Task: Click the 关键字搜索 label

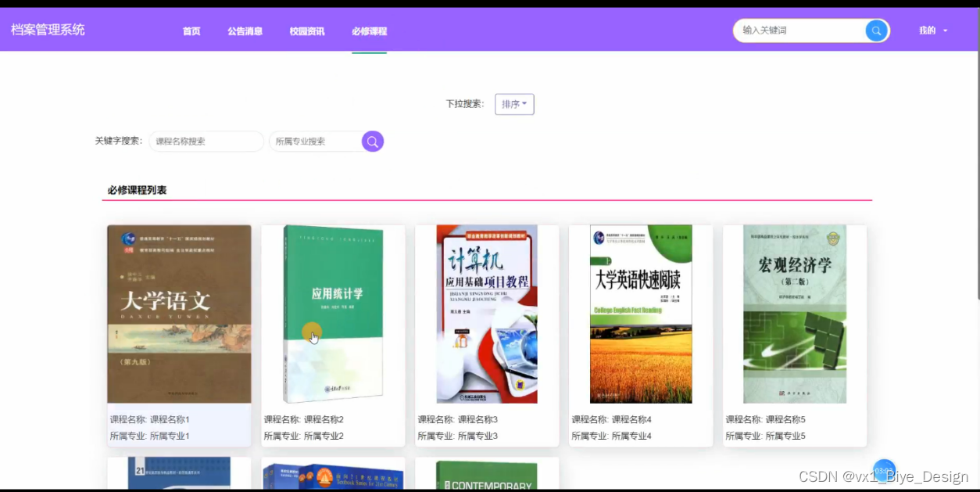Action: pyautogui.click(x=119, y=141)
